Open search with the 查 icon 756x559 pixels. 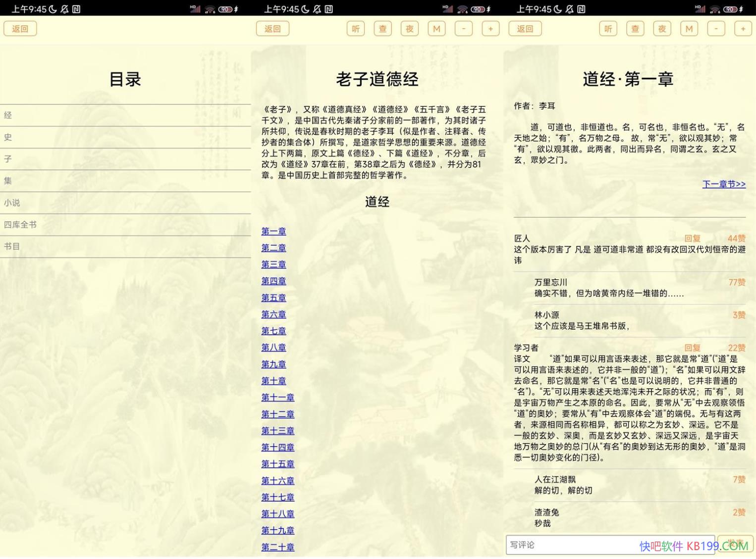(x=382, y=28)
